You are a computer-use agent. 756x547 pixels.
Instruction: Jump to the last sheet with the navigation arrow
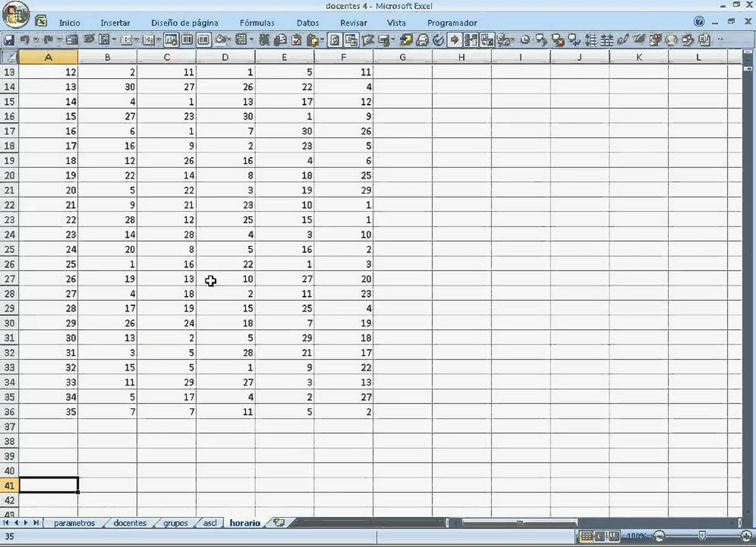click(x=35, y=523)
